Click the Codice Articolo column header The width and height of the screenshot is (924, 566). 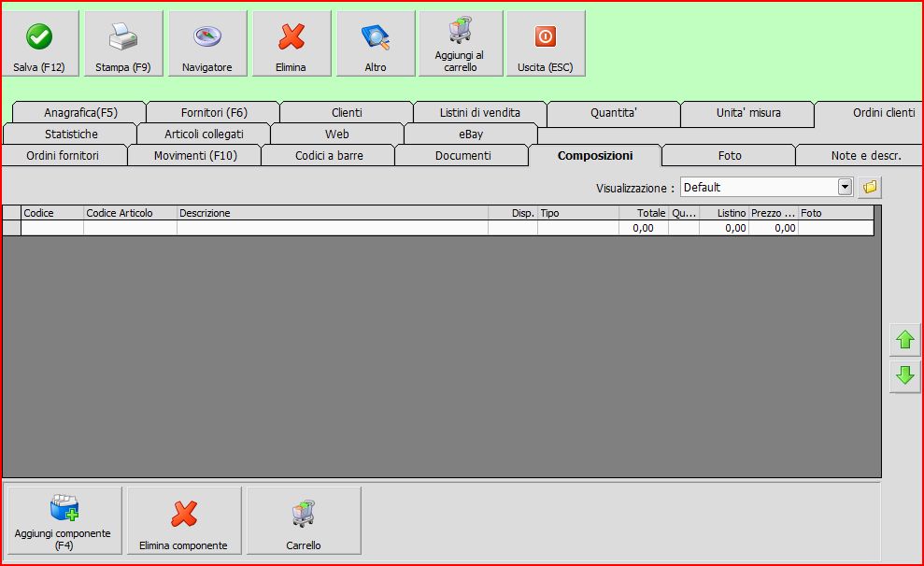[130, 213]
